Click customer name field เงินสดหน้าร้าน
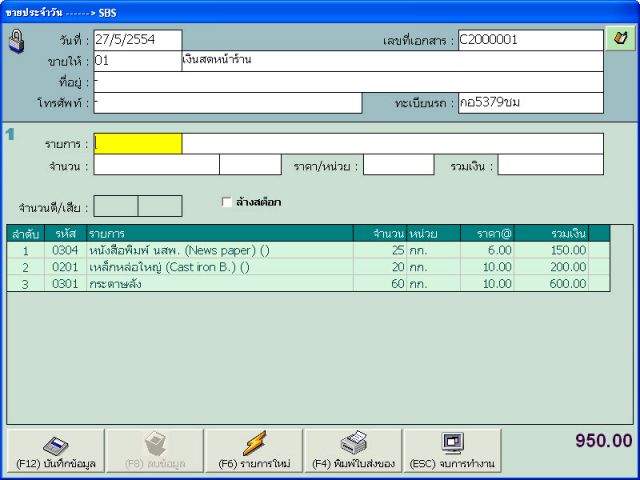Image resolution: width=640 pixels, height=480 pixels. tap(392, 61)
